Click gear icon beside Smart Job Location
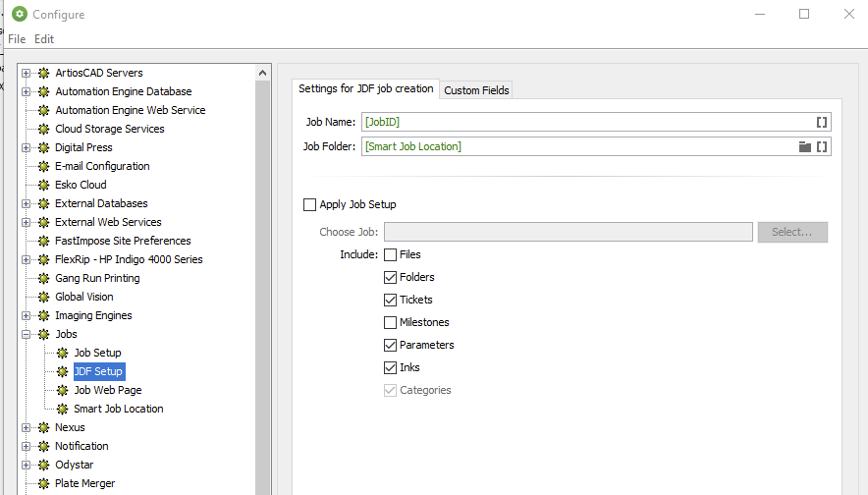The height and width of the screenshot is (495, 868). click(63, 409)
